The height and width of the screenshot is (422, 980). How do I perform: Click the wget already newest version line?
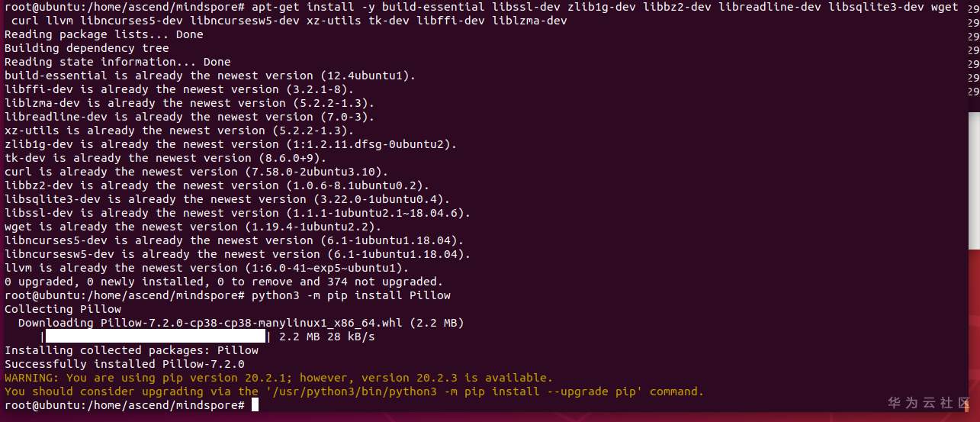[x=193, y=227]
